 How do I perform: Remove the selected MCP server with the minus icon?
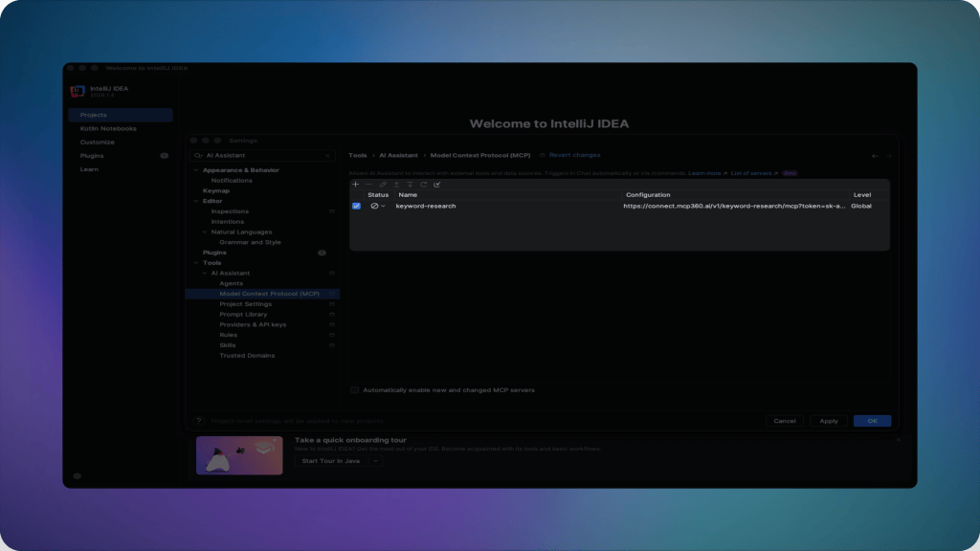(368, 185)
